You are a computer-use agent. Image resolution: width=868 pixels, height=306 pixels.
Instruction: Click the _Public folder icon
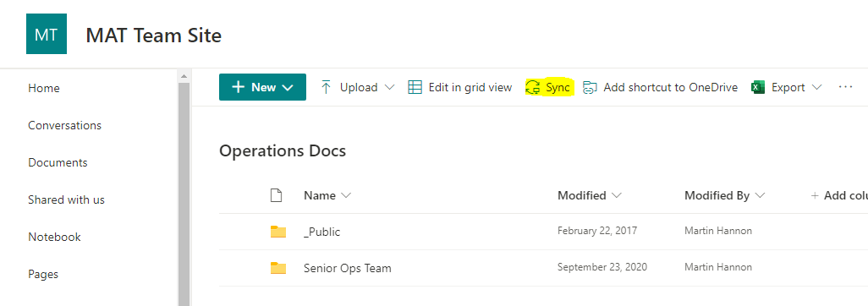[x=277, y=232]
